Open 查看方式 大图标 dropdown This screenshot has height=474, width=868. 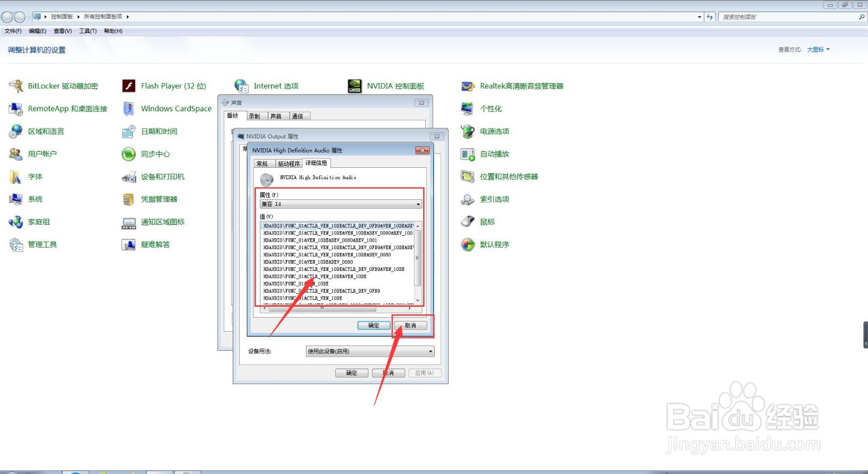[x=818, y=49]
